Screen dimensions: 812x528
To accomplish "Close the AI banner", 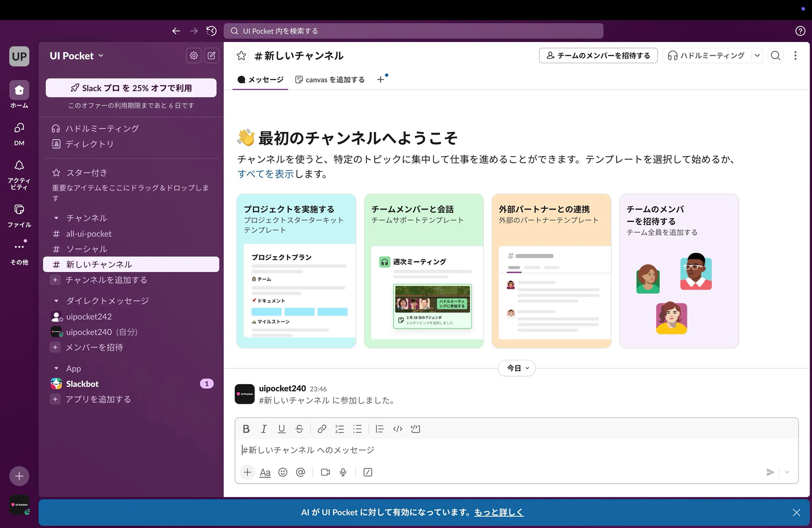I will (796, 512).
